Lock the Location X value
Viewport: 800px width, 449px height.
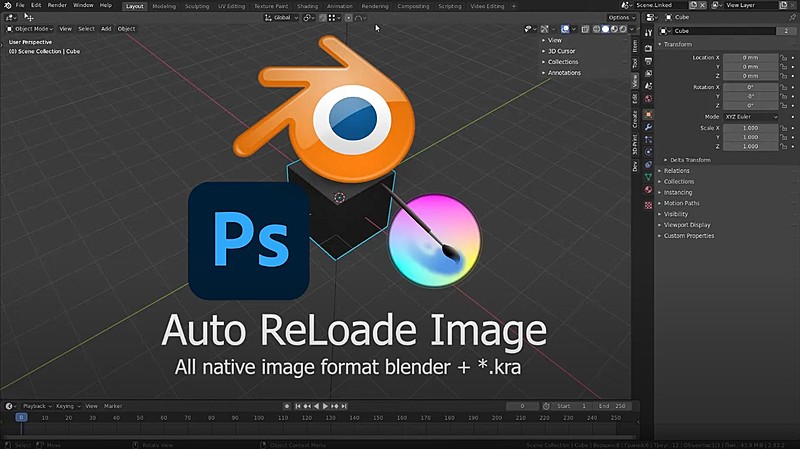click(783, 58)
